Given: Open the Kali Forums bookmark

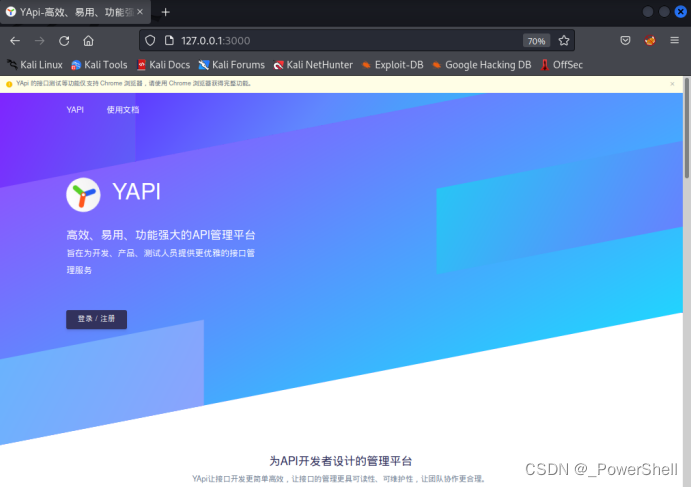Looking at the screenshot, I should [x=232, y=65].
